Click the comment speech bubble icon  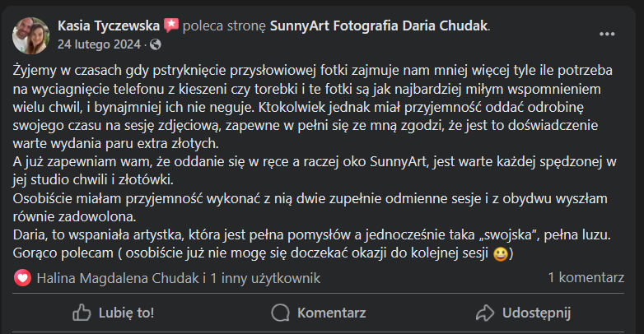tap(281, 313)
